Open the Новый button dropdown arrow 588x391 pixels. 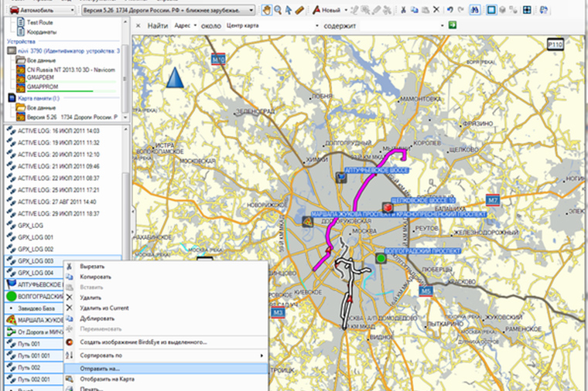pos(346,10)
